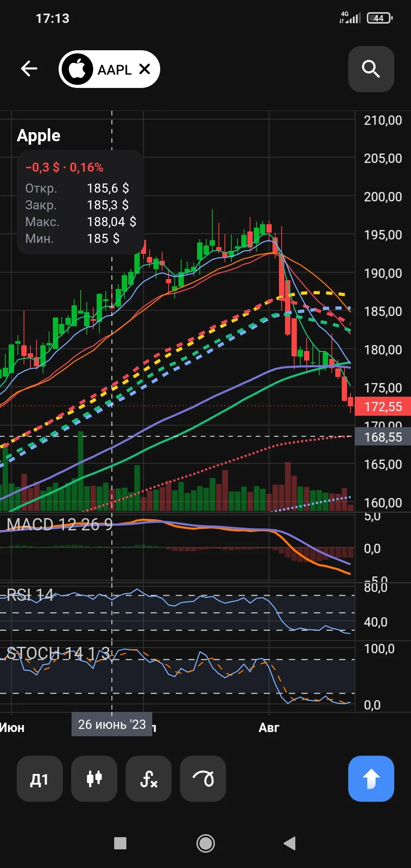Tap the 4G signal indicator
Viewport: 411px width, 868px height.
point(350,18)
